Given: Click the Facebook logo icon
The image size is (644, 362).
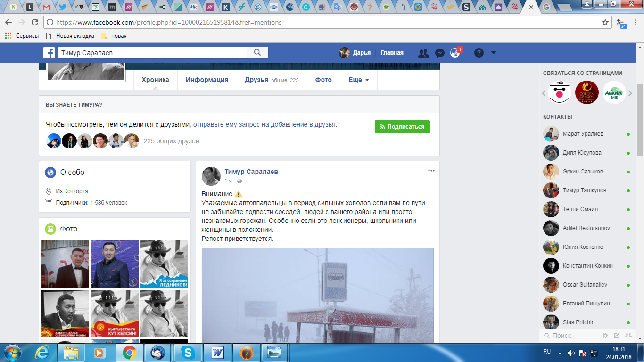Looking at the screenshot, I should [49, 53].
